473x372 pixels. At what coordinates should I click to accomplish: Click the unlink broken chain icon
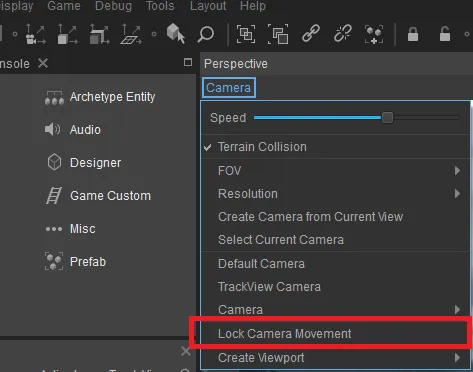[x=343, y=33]
